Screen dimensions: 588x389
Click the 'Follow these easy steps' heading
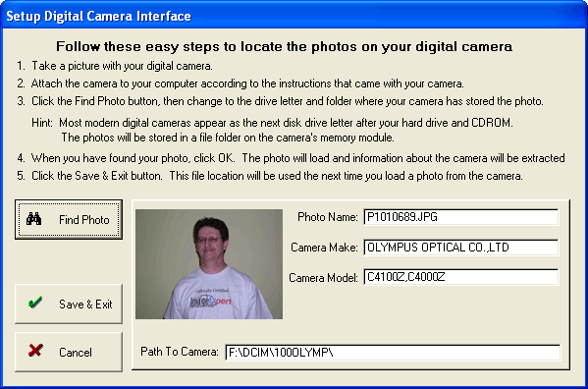pos(285,46)
